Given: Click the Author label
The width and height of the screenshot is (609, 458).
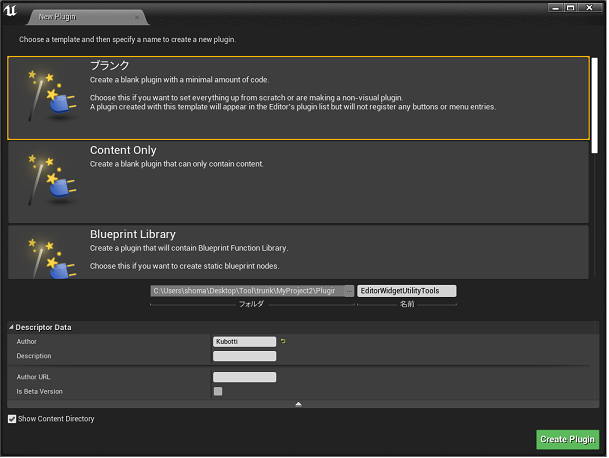Looking at the screenshot, I should point(26,342).
